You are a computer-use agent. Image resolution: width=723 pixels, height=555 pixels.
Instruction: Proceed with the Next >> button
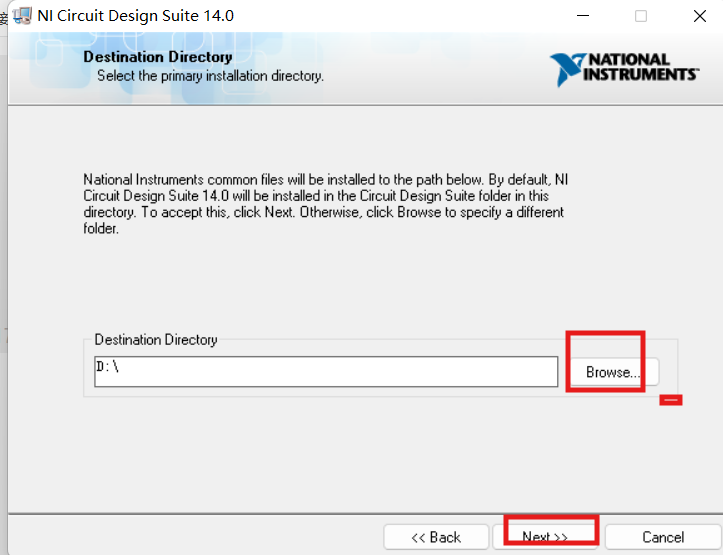pyautogui.click(x=546, y=537)
